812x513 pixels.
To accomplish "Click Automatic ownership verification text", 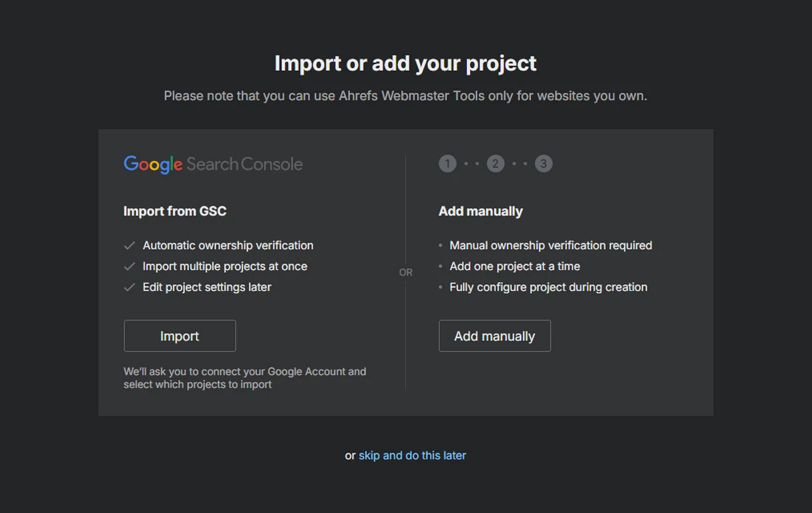I will [x=228, y=246].
